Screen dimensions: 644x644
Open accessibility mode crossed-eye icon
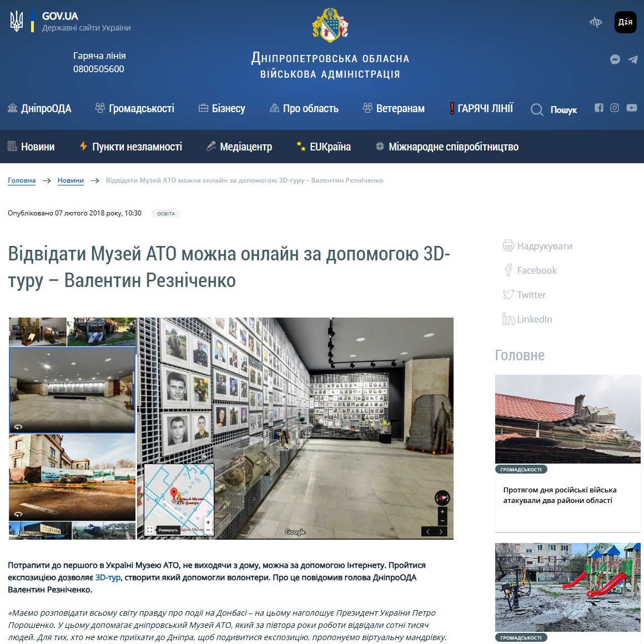(595, 22)
